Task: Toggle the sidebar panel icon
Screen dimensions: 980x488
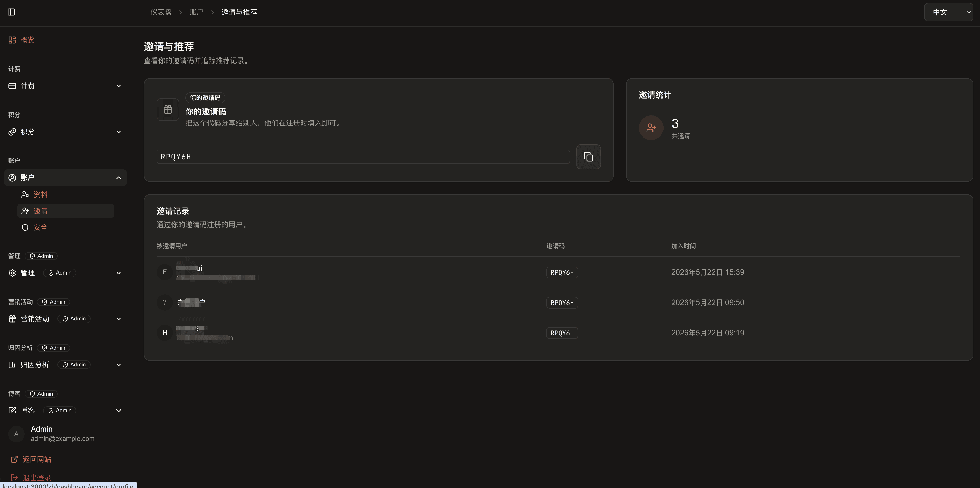Action: click(x=11, y=12)
